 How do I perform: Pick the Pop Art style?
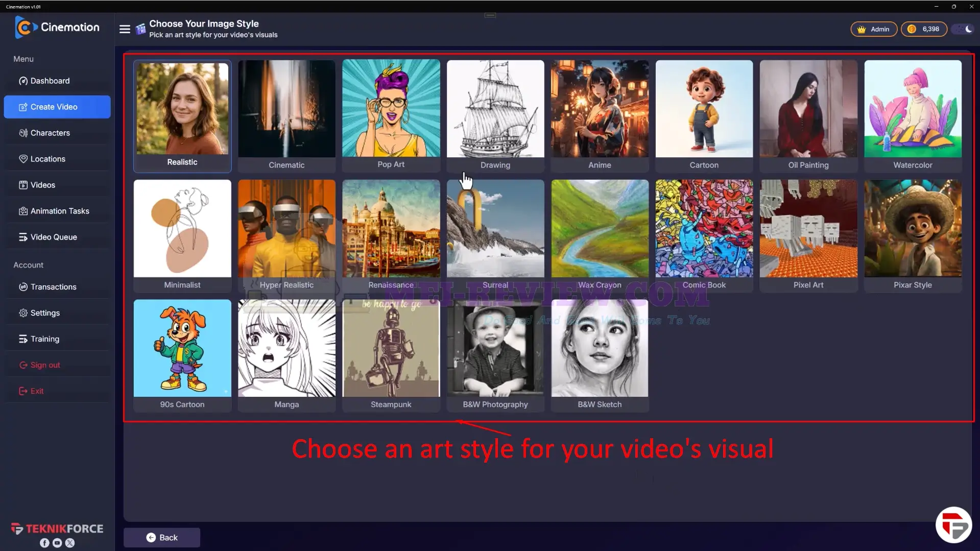click(391, 116)
